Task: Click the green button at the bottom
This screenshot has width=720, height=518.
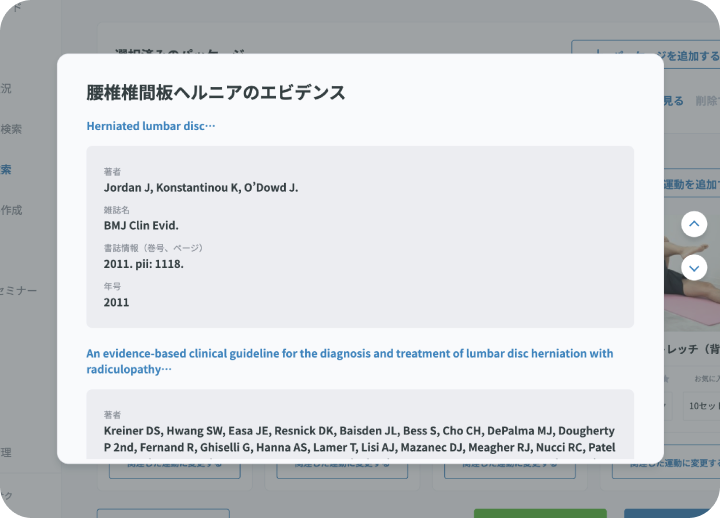Action: (538, 512)
